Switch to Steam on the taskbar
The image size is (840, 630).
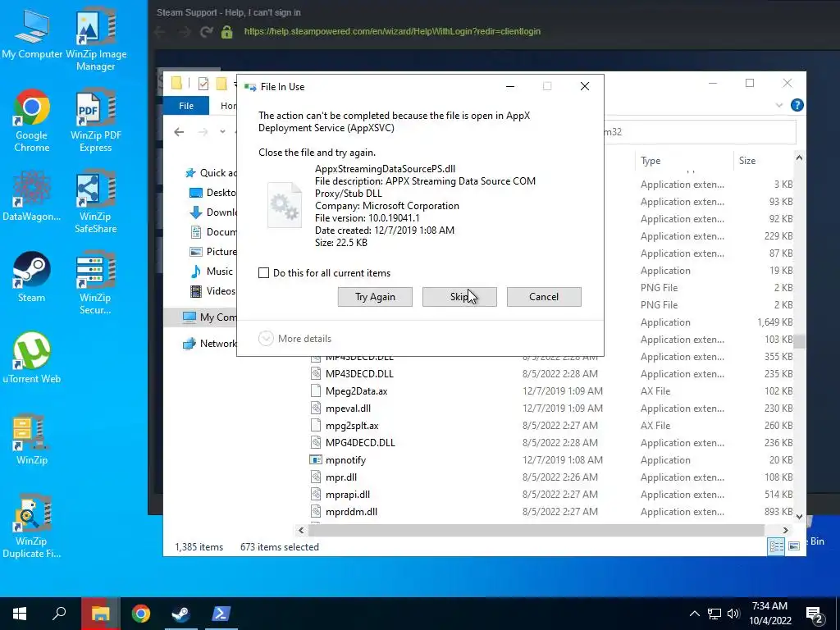181,614
